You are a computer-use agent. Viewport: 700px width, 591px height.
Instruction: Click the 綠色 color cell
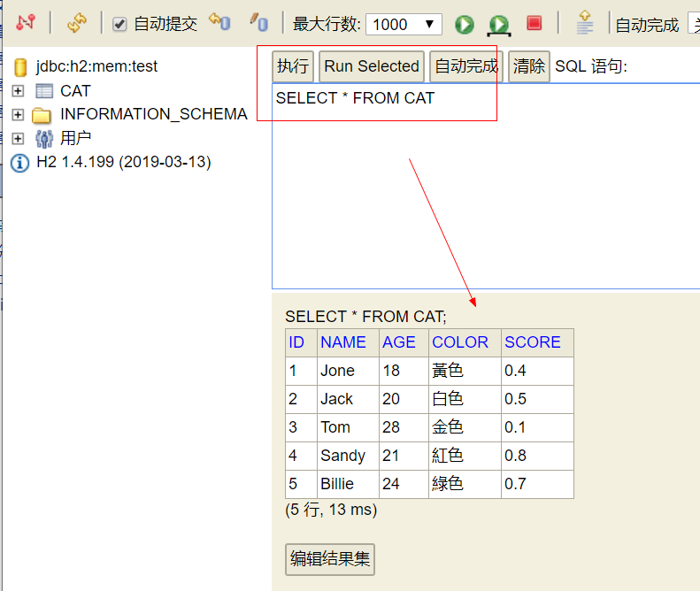point(465,484)
